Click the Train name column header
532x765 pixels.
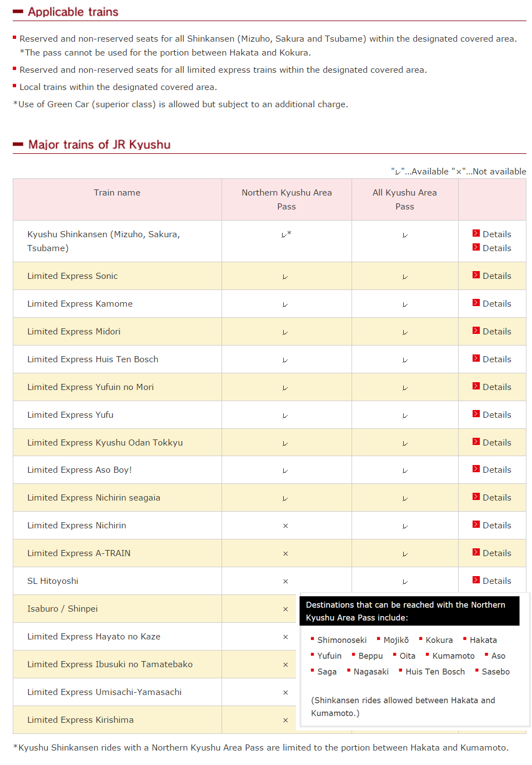(117, 193)
